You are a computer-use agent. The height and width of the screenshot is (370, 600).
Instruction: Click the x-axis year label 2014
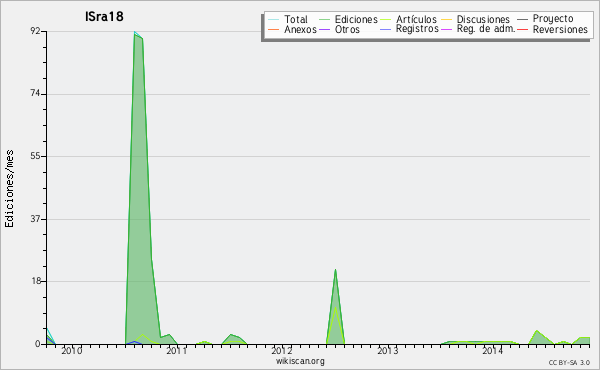coord(492,351)
